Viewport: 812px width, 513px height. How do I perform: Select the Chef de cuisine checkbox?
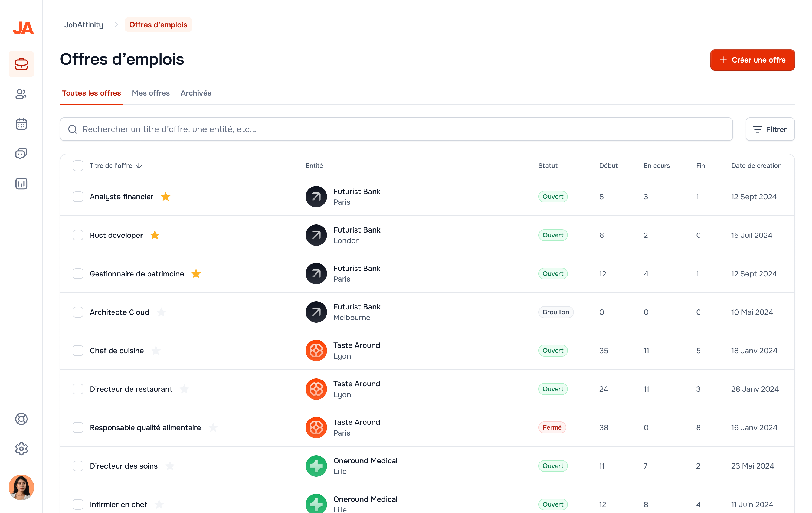78,350
